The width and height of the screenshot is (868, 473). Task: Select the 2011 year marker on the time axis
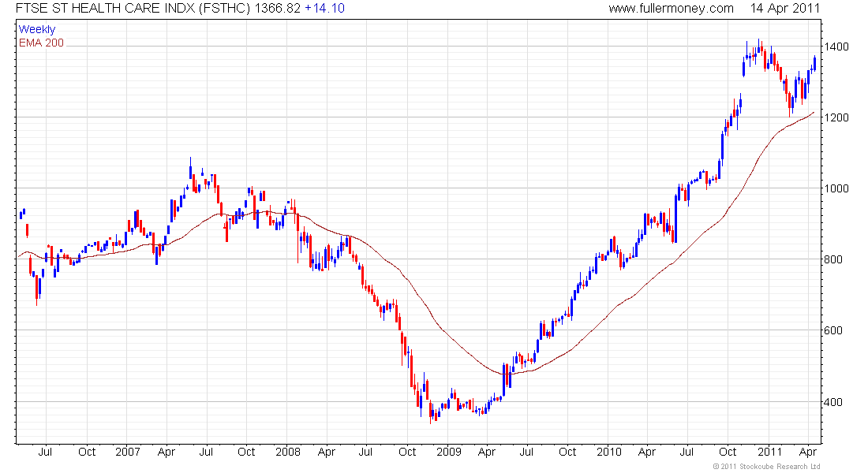tap(769, 453)
